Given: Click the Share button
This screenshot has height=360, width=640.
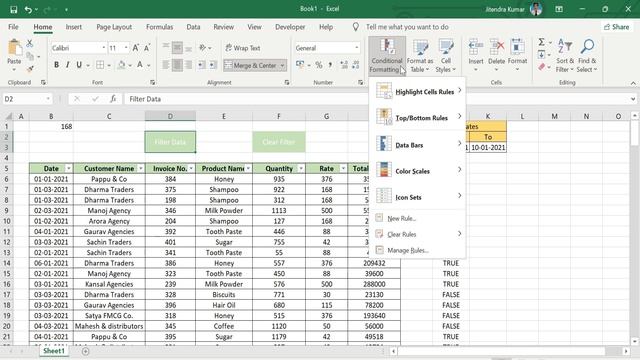Looking at the screenshot, I should pyautogui.click(x=617, y=27).
